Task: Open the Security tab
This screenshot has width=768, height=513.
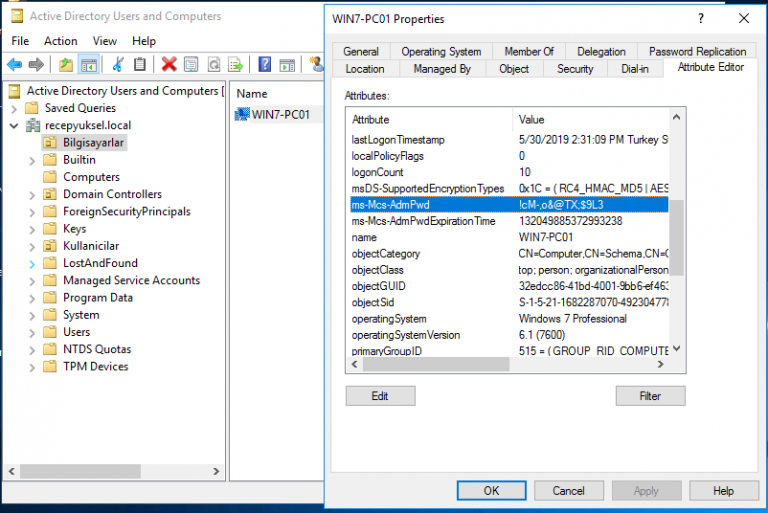Action: (x=575, y=69)
